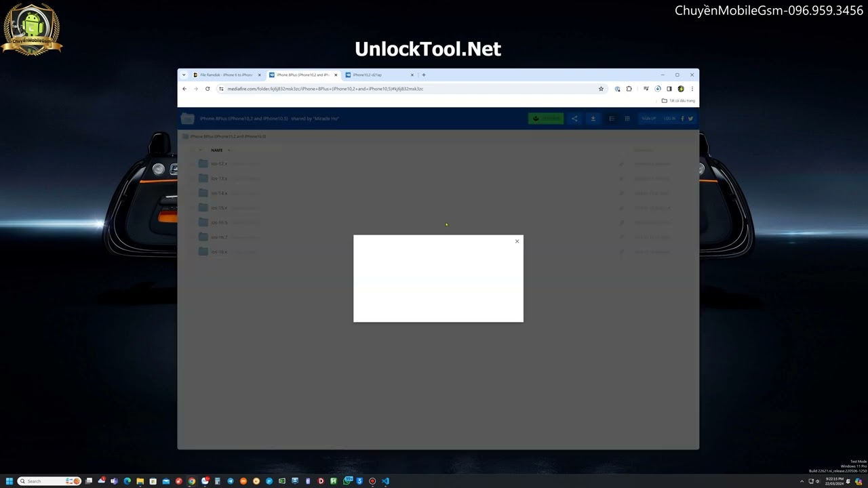Click the green MediaFire upgrade button
Image resolution: width=868 pixels, height=488 pixels.
tap(546, 119)
